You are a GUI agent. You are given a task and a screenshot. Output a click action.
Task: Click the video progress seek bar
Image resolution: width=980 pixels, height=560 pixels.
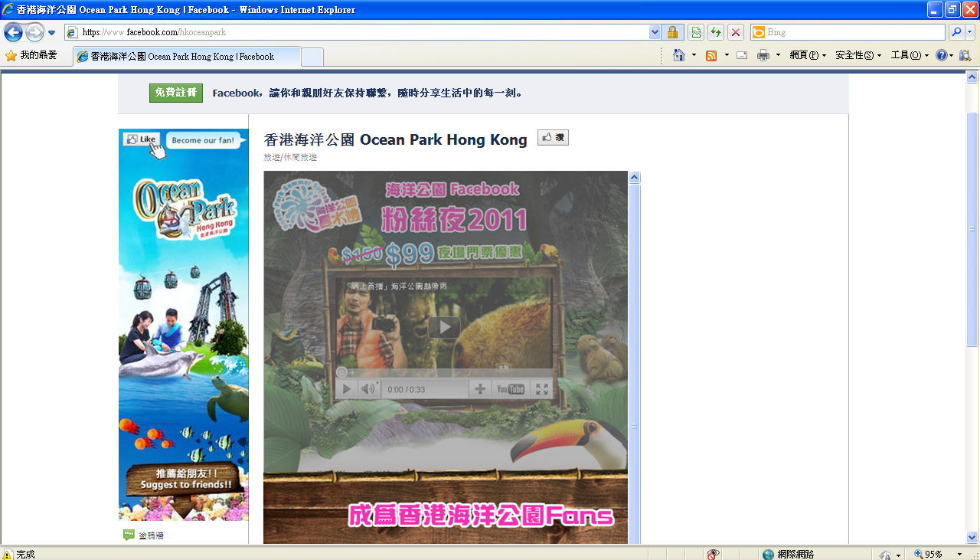point(444,372)
